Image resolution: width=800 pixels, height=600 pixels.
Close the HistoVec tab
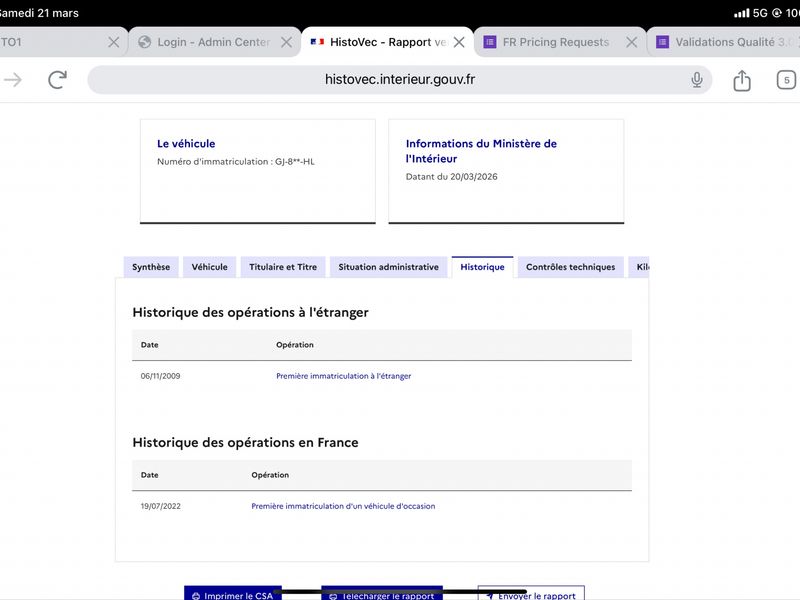459,42
